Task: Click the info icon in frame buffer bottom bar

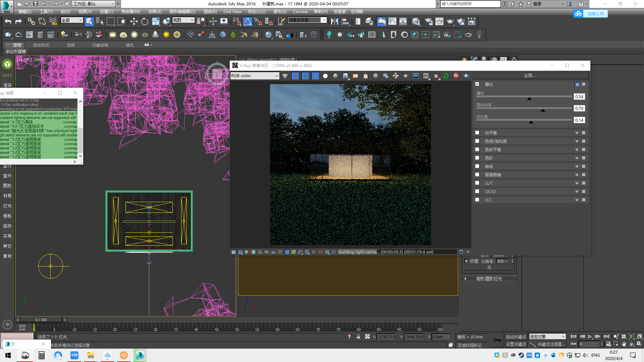Action: tap(247, 252)
